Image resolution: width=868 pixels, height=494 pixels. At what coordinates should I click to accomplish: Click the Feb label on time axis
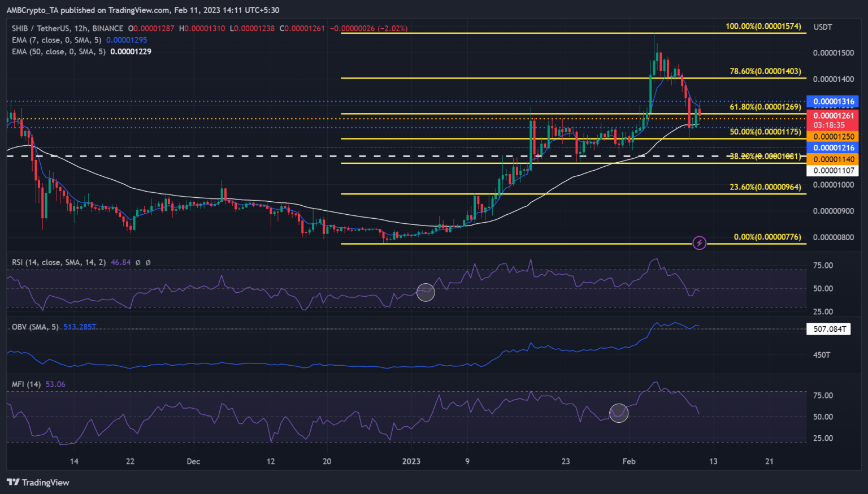tap(628, 461)
